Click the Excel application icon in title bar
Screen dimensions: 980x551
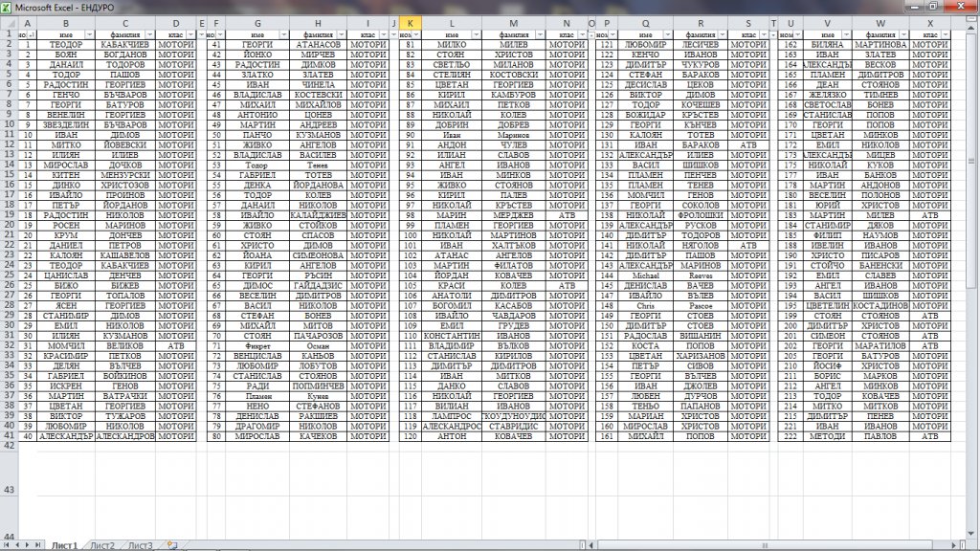(7, 7)
